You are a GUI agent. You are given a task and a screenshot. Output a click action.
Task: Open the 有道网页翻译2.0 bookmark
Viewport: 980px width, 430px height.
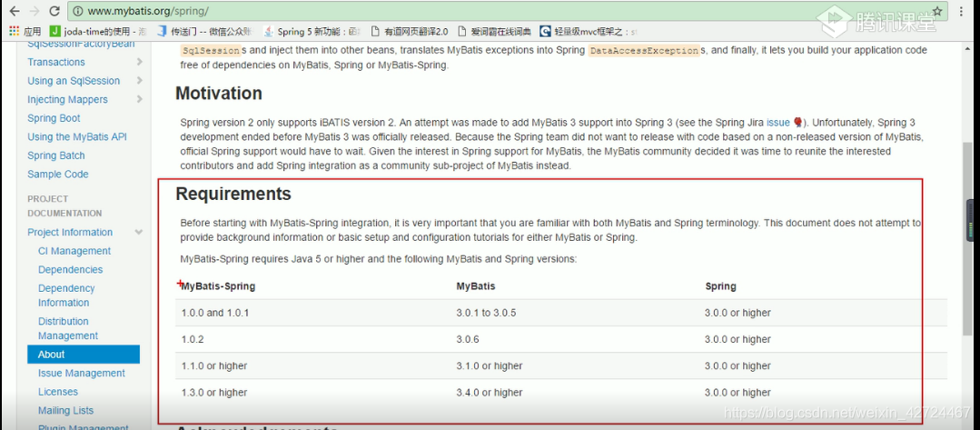pos(410,31)
